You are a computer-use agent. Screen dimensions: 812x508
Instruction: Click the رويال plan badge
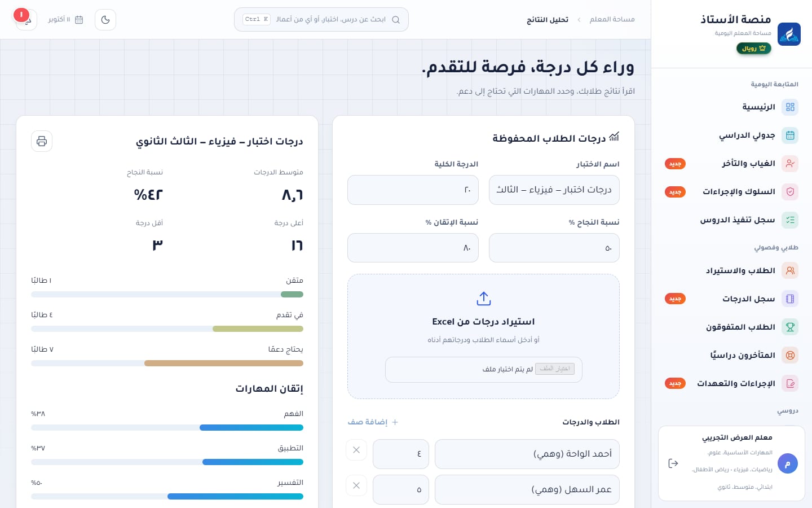click(754, 49)
